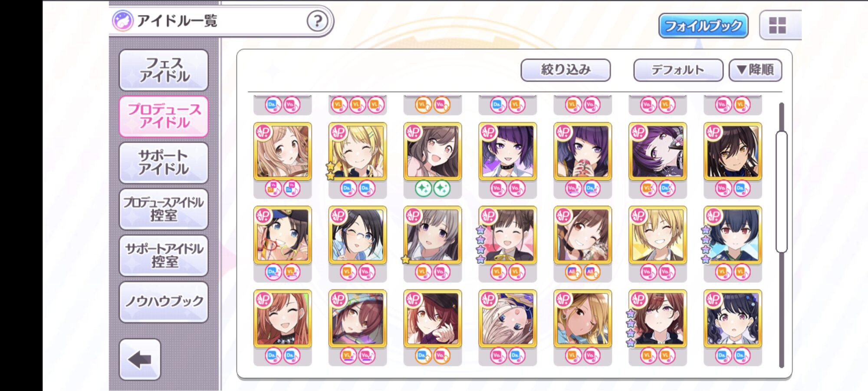Toggle sort order 降順 button
The height and width of the screenshot is (391, 868).
[x=755, y=70]
